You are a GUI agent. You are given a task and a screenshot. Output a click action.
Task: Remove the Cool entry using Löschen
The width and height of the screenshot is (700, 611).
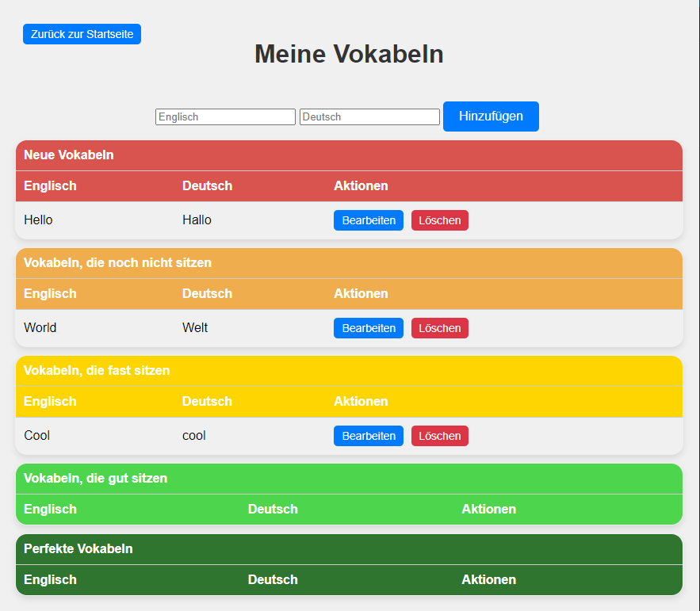point(439,436)
